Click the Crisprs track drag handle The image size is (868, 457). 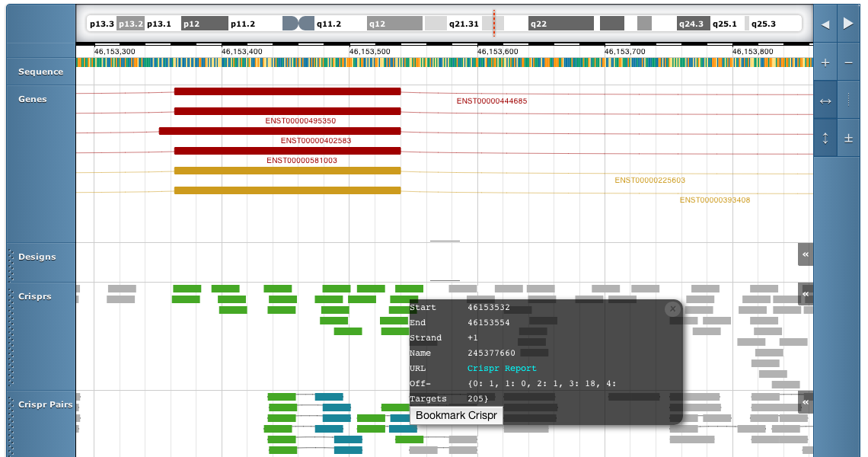point(11,335)
